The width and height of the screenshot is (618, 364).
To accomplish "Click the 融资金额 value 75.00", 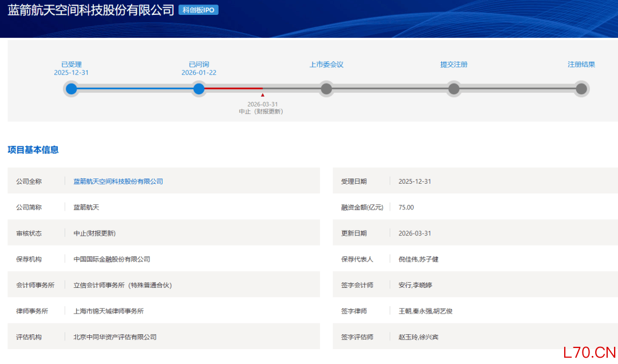I will pos(406,207).
